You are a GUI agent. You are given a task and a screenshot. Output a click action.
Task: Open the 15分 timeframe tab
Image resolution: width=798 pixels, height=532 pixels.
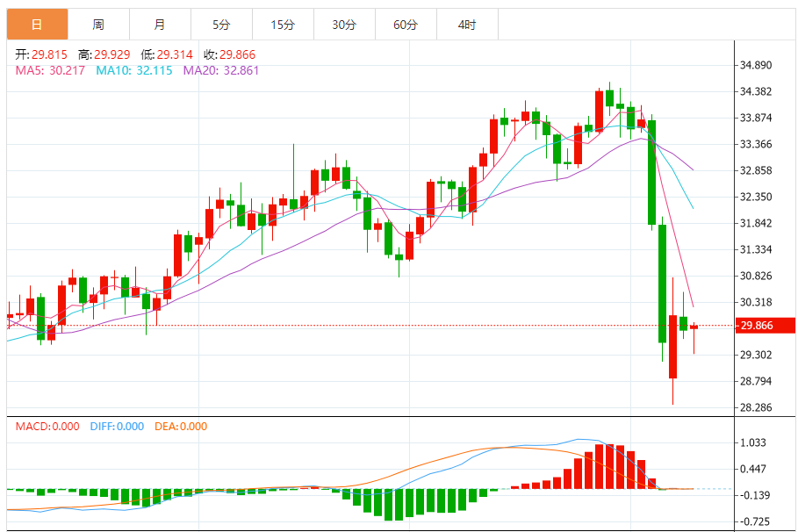283,25
